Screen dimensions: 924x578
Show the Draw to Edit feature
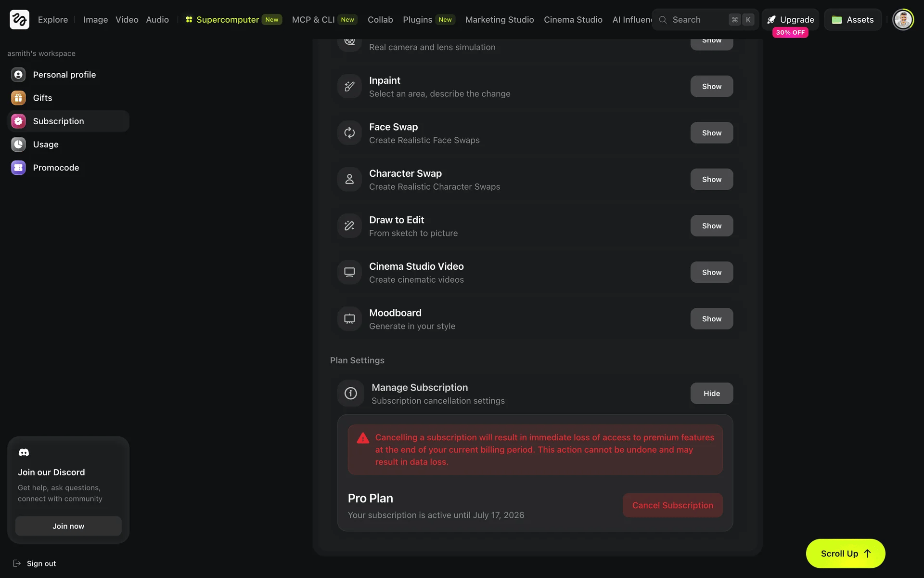click(711, 225)
